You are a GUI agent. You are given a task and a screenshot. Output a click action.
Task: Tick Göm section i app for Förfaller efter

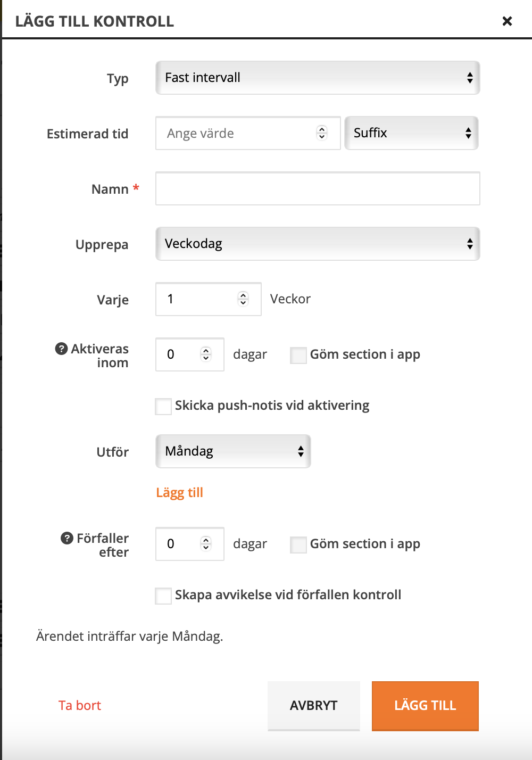pyautogui.click(x=298, y=544)
